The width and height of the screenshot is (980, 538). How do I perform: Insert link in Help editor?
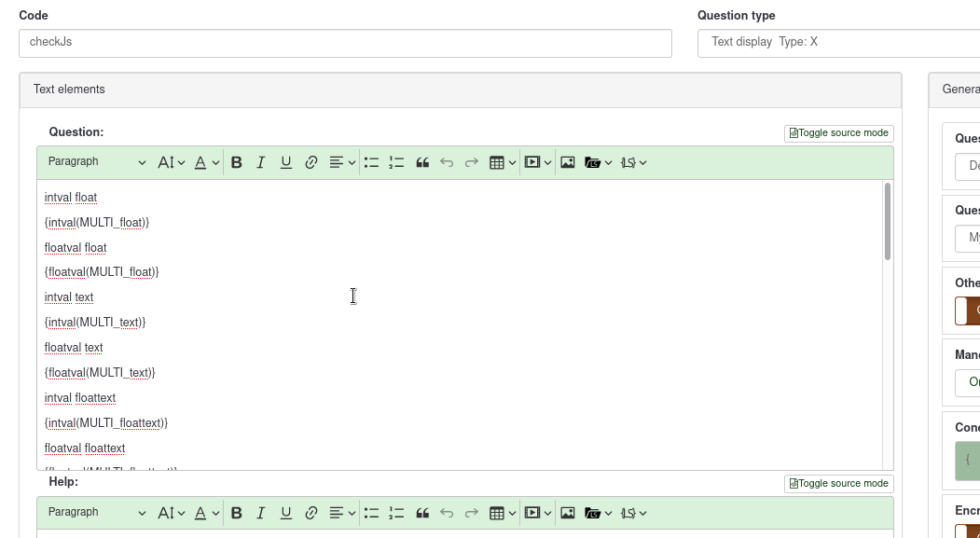pos(311,513)
